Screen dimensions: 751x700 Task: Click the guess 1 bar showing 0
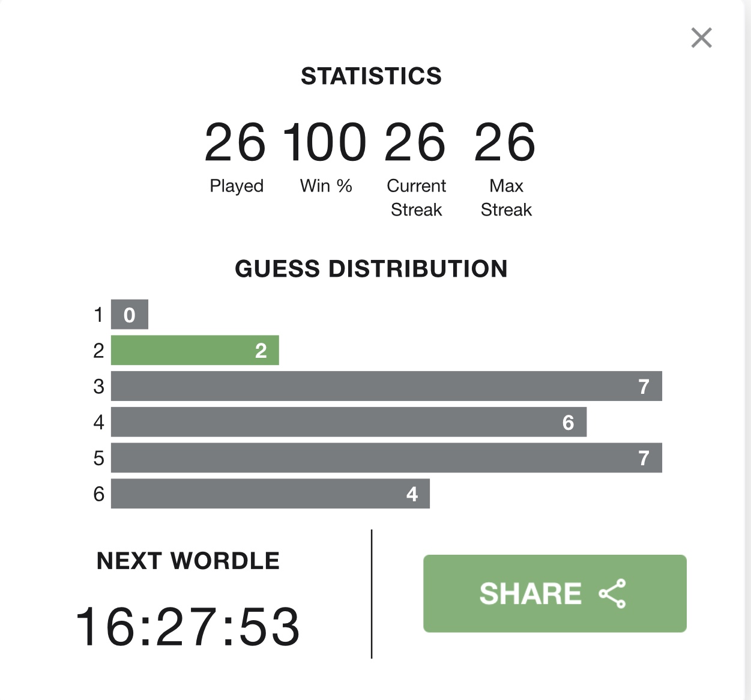130,315
